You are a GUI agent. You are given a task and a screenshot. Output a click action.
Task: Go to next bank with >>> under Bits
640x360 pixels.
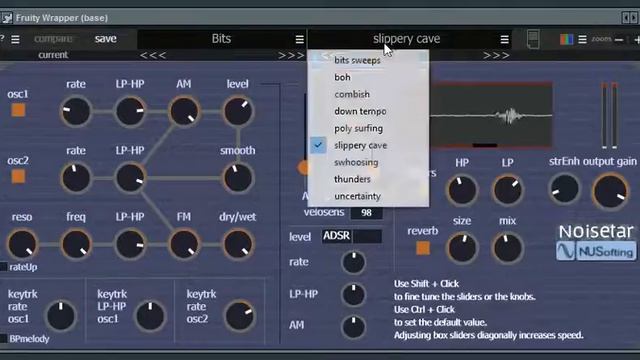pyautogui.click(x=291, y=55)
